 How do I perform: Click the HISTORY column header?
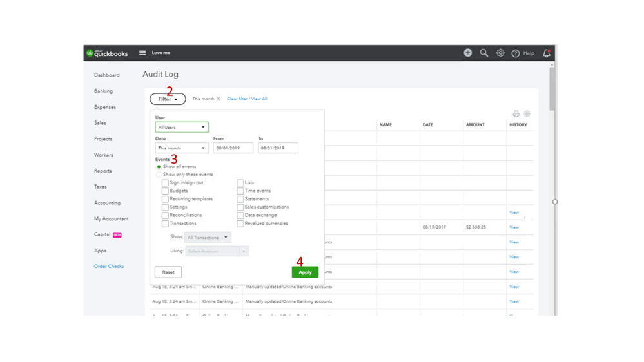518,125
